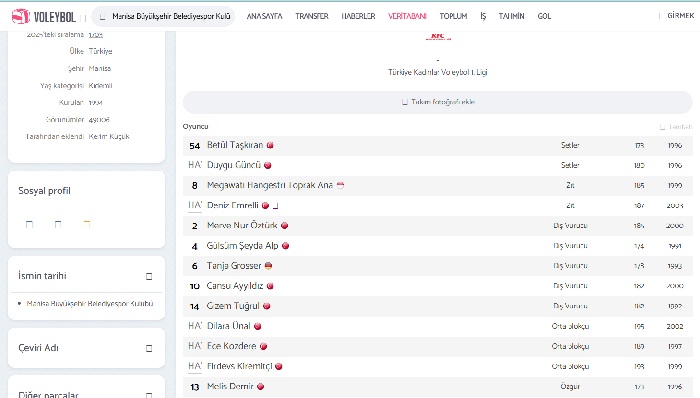Click flag icon next to Gülsüm Şeyda Alp
Image resolution: width=700 pixels, height=398 pixels.
pyautogui.click(x=286, y=246)
